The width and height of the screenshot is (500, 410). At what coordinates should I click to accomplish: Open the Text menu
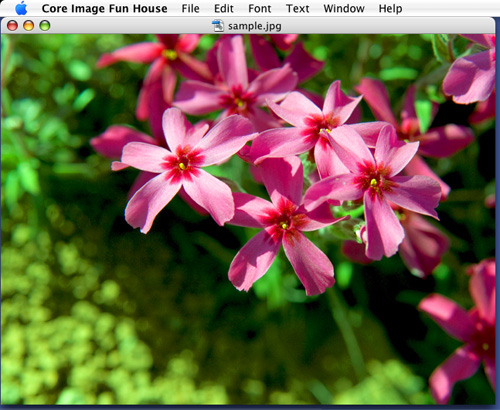[x=298, y=8]
